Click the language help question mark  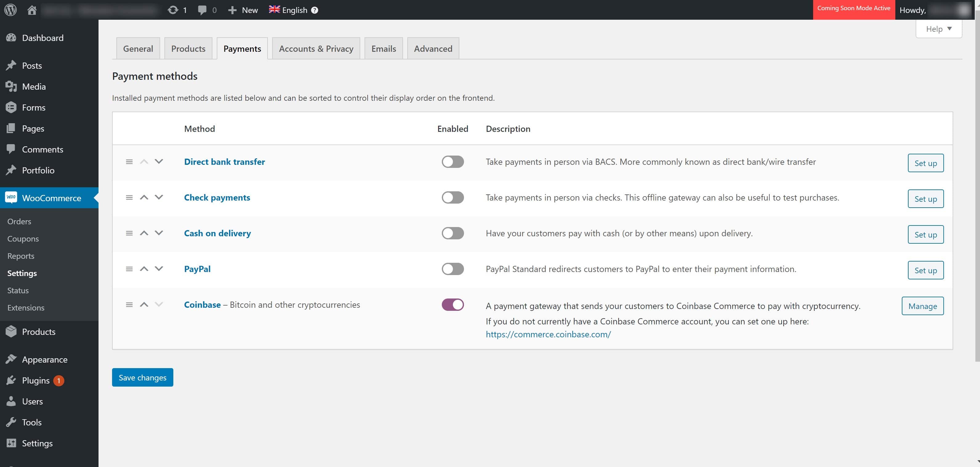(x=314, y=10)
